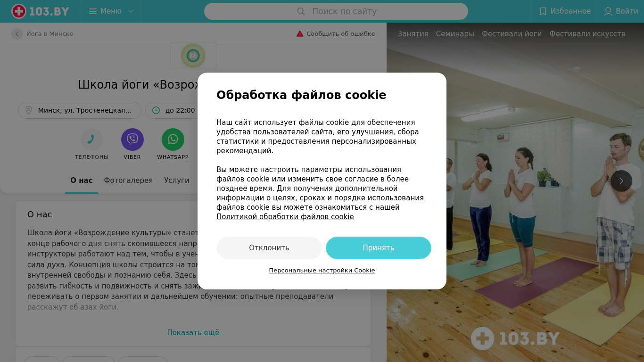
Task: Open Персональные настройки Cookie link
Action: click(x=322, y=271)
